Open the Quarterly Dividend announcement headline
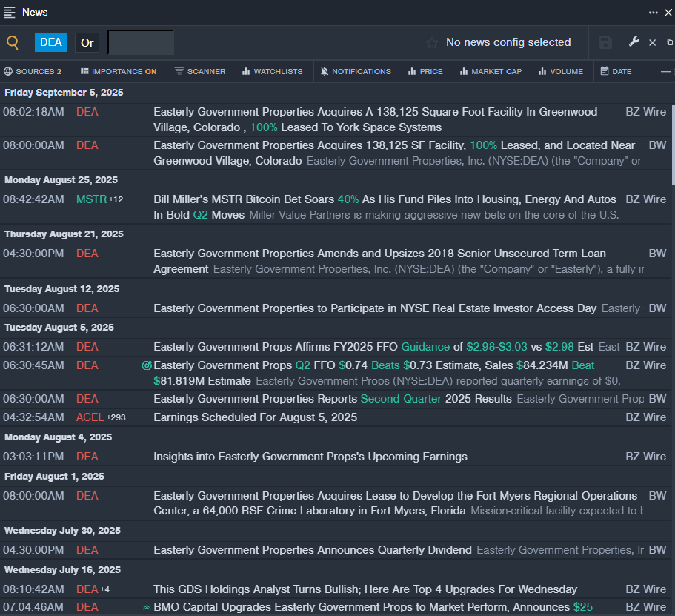675x616 pixels. point(312,550)
